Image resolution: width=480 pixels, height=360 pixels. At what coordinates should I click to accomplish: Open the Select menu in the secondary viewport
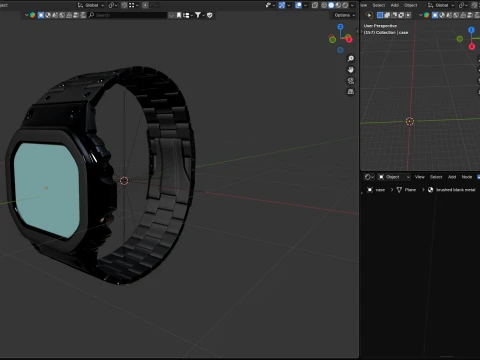point(379,5)
